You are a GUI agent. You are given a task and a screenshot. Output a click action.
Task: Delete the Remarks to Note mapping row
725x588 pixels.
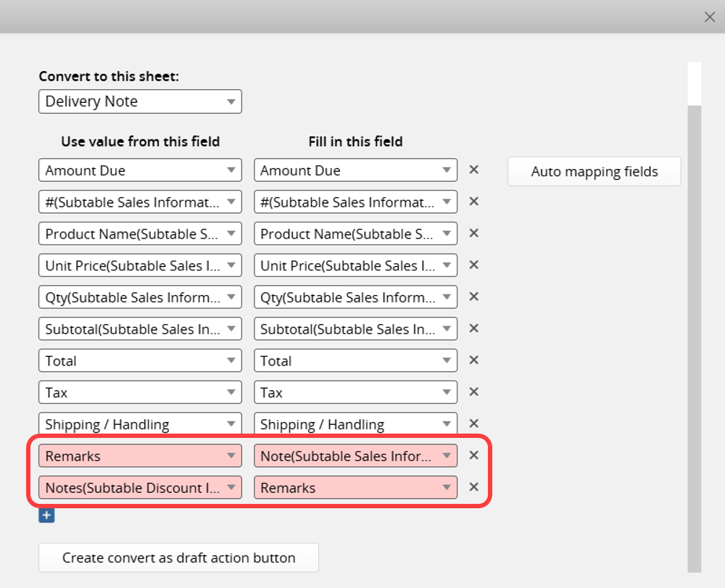[473, 455]
